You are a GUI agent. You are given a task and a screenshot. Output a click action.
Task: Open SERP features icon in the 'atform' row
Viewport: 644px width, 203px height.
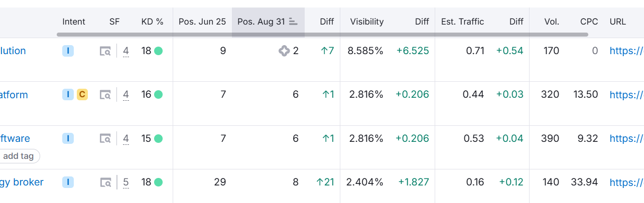pyautogui.click(x=105, y=95)
